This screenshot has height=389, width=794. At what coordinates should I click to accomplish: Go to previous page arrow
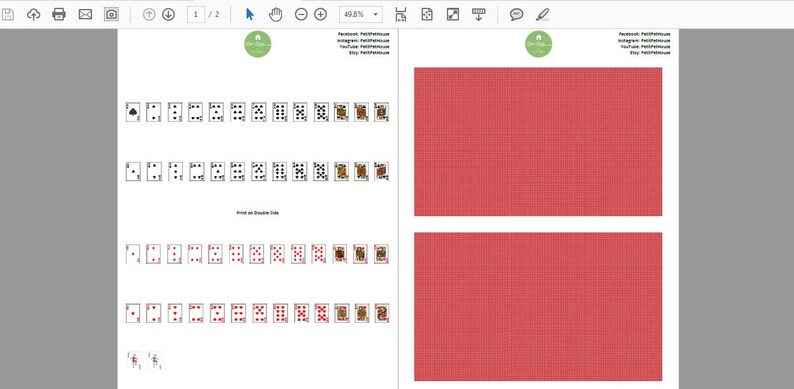[149, 14]
